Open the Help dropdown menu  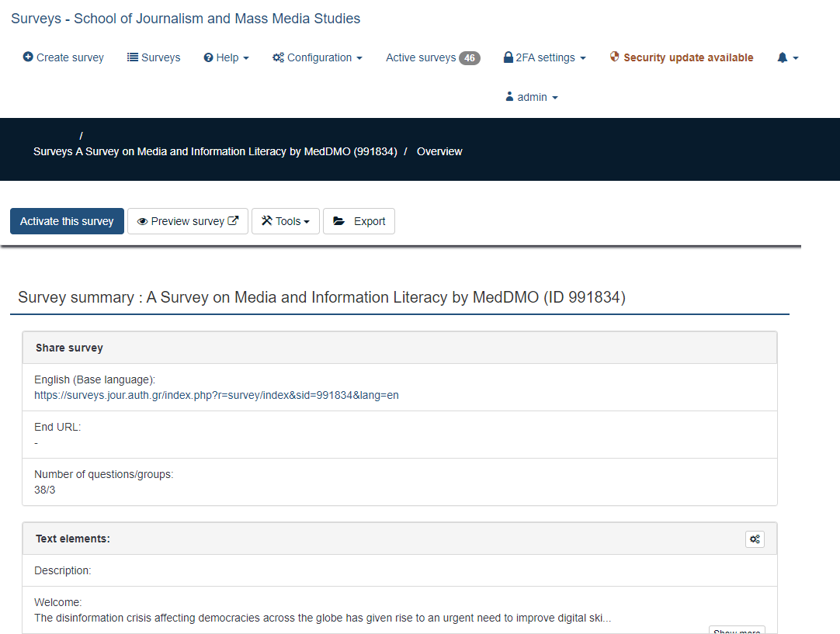(226, 57)
